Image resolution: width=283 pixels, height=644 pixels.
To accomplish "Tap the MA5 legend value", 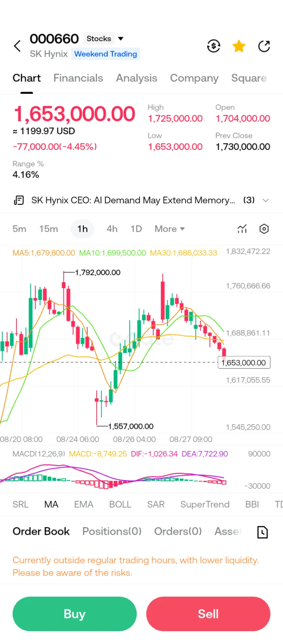I will pyautogui.click(x=44, y=253).
